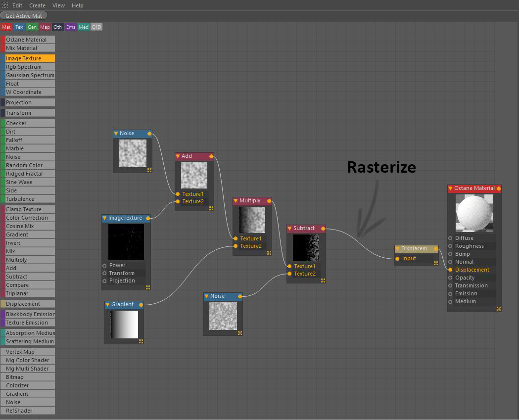Screen dimensions: 519x420
Task: Click resize icon on Displacement node
Action: pyautogui.click(x=436, y=263)
